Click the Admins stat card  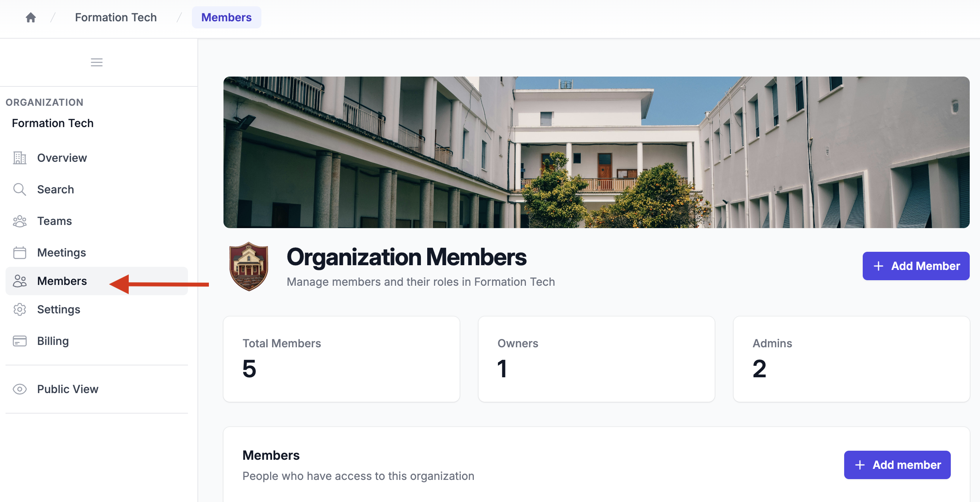click(851, 359)
